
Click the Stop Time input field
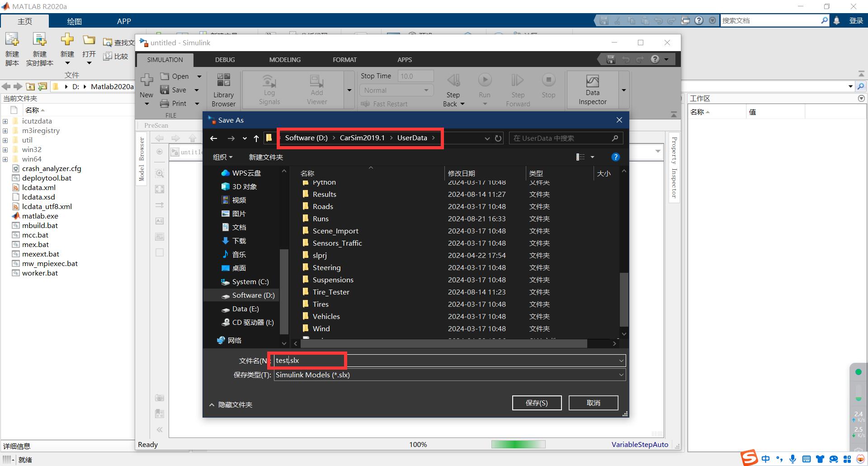(x=415, y=76)
